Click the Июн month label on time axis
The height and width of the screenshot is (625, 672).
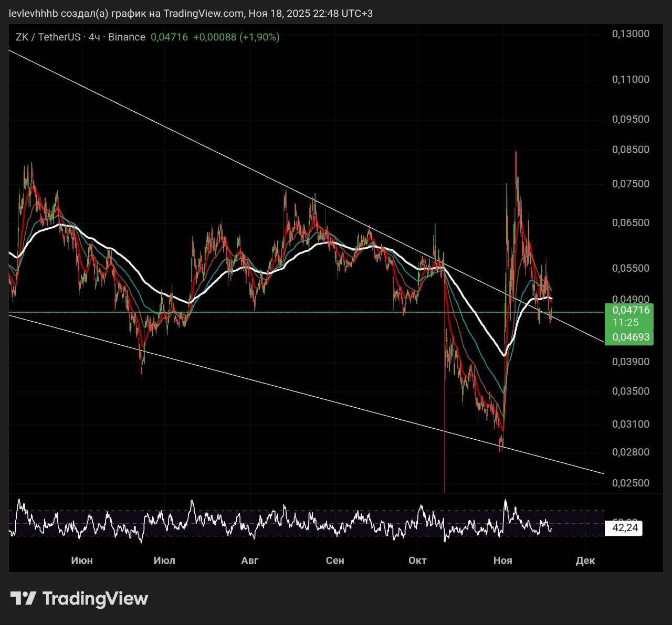82,560
